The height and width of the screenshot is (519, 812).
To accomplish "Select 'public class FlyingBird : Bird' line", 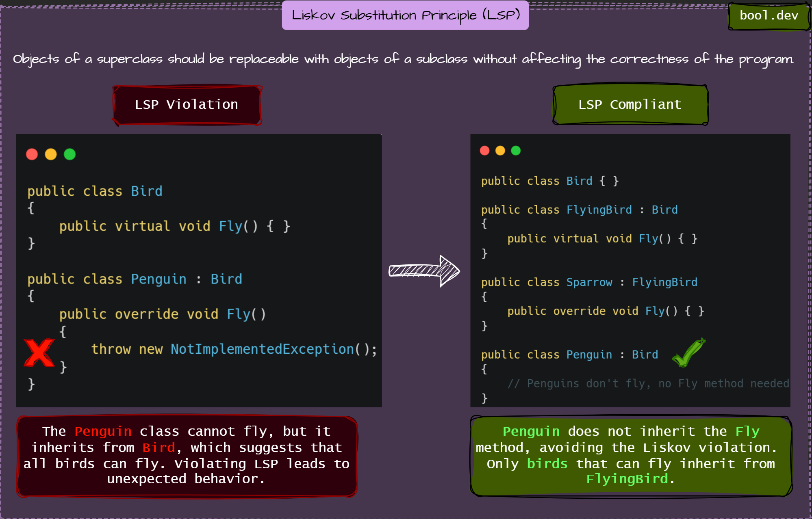I will 580,210.
